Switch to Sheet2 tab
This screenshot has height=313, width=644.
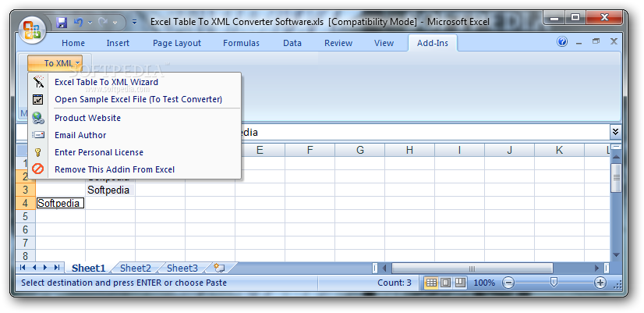click(x=136, y=269)
